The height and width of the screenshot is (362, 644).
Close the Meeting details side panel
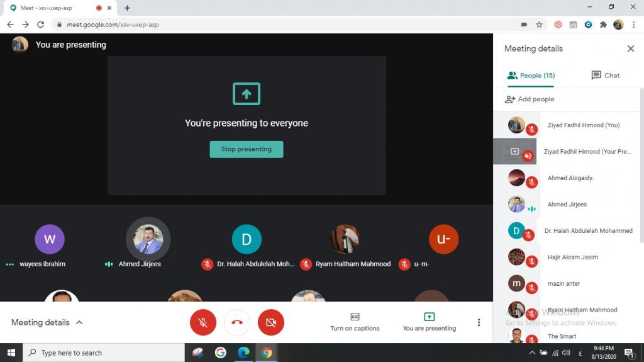pos(630,48)
